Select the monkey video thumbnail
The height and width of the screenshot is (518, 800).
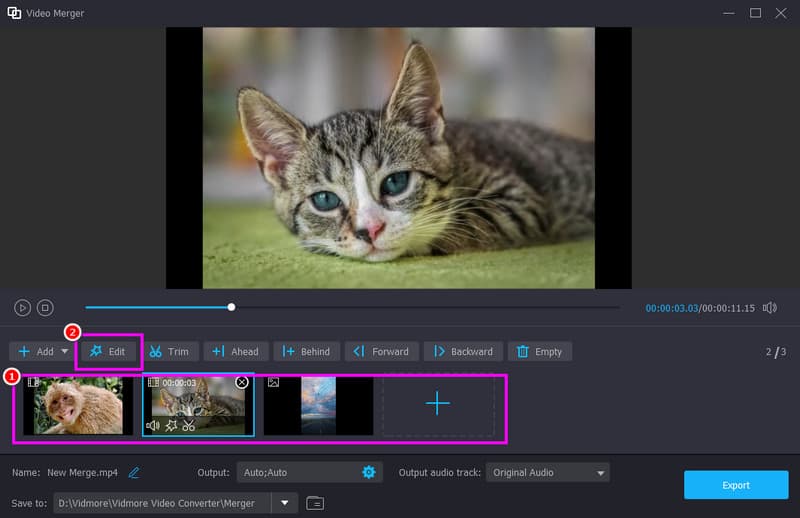point(78,406)
